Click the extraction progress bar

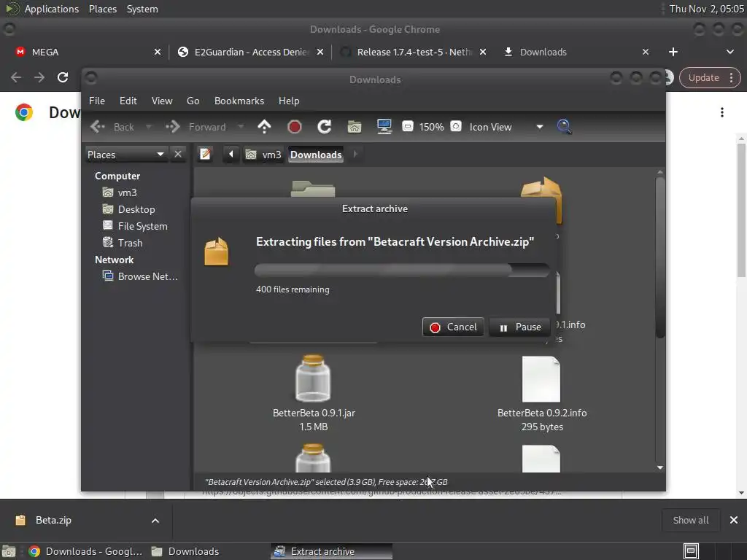tap(402, 271)
